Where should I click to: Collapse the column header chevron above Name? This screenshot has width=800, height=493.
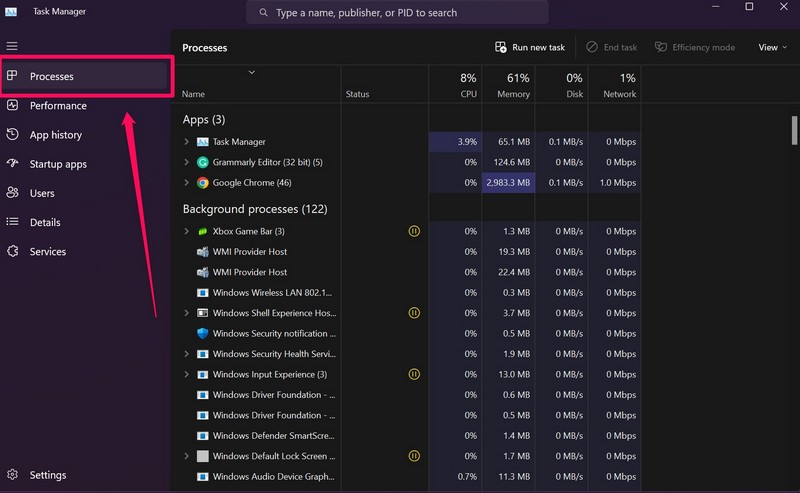(x=252, y=72)
